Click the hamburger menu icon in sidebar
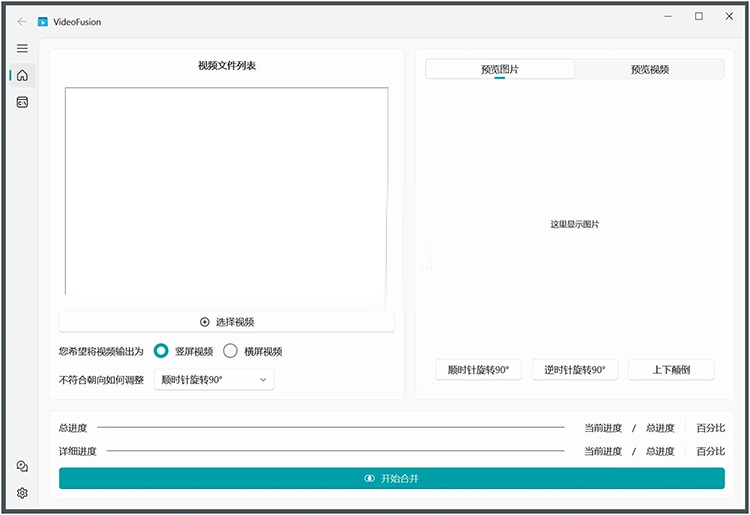The height and width of the screenshot is (515, 750). click(22, 48)
